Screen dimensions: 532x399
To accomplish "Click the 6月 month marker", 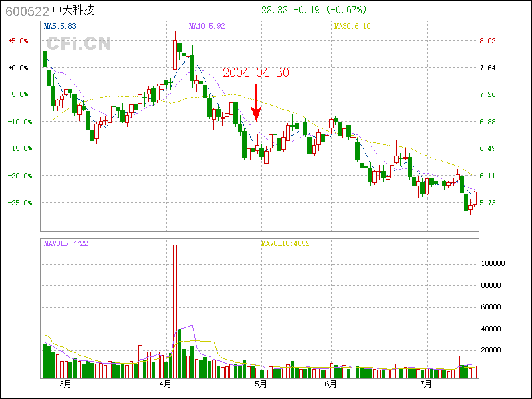I will click(331, 384).
